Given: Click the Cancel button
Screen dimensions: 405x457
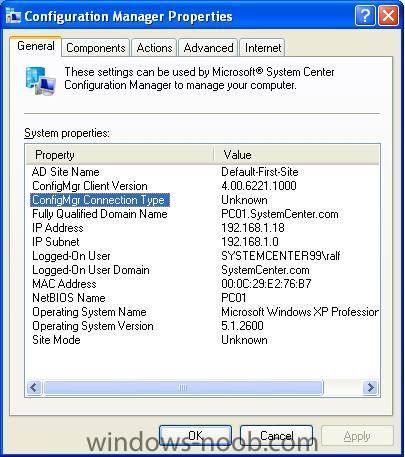Looking at the screenshot, I should coord(277,435).
